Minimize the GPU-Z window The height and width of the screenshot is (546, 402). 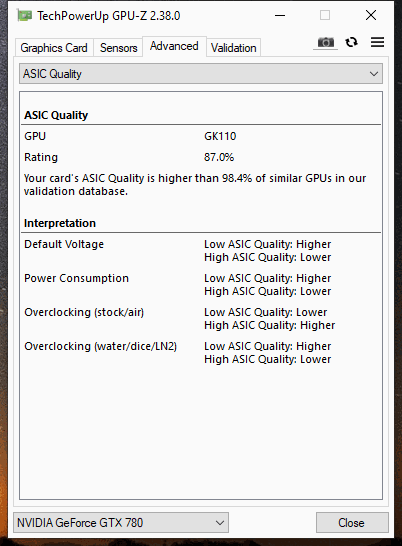coord(280,15)
